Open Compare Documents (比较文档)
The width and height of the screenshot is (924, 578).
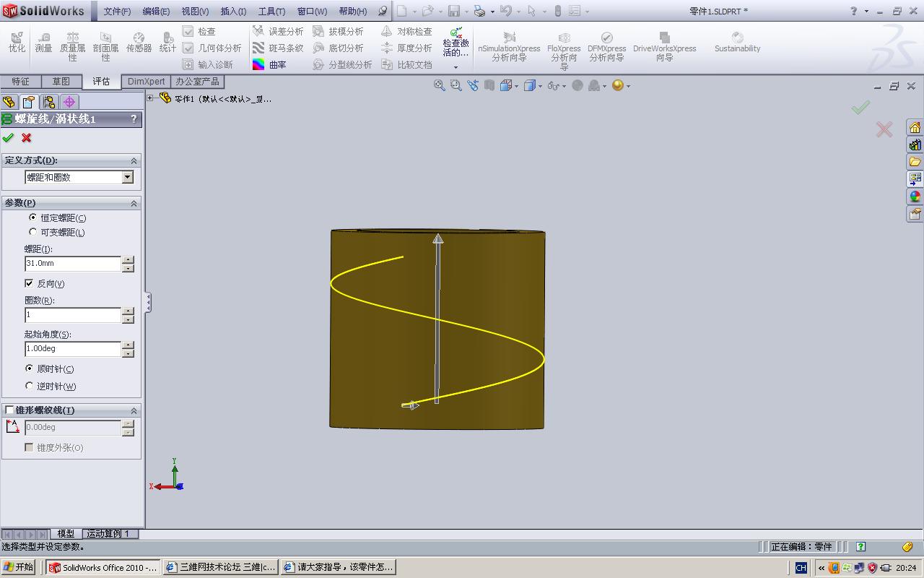(406, 65)
